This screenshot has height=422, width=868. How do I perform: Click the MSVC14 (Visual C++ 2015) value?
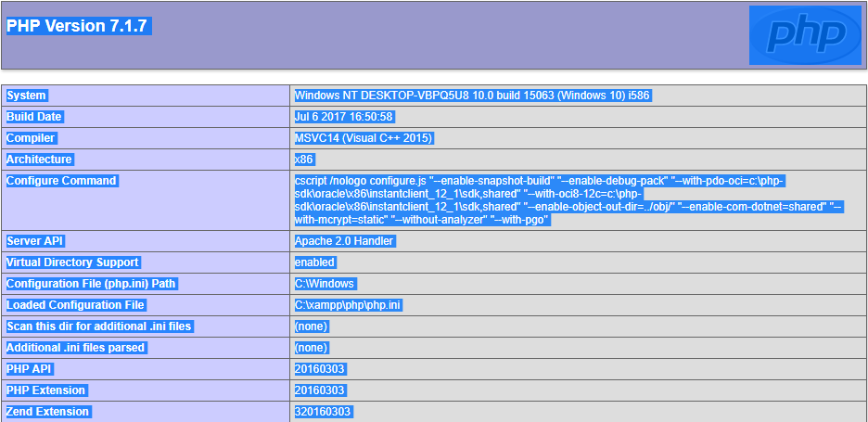pos(364,138)
